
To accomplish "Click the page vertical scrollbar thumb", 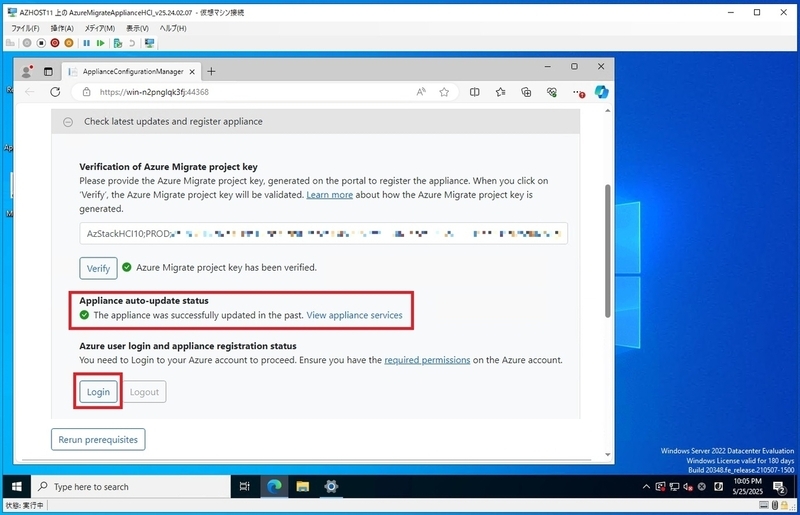I will [607, 251].
